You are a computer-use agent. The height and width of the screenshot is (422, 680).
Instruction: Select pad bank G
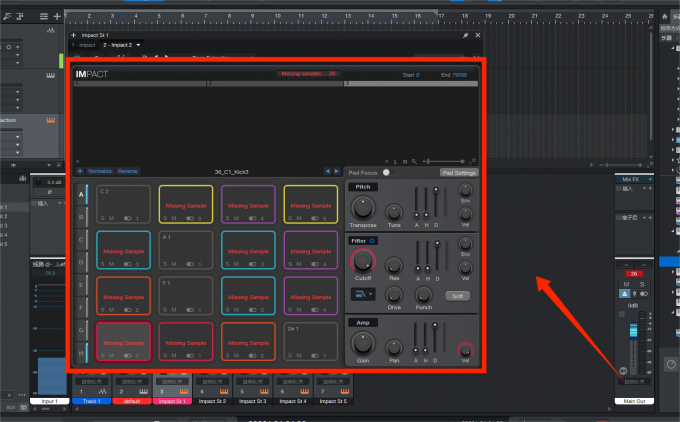click(x=81, y=330)
